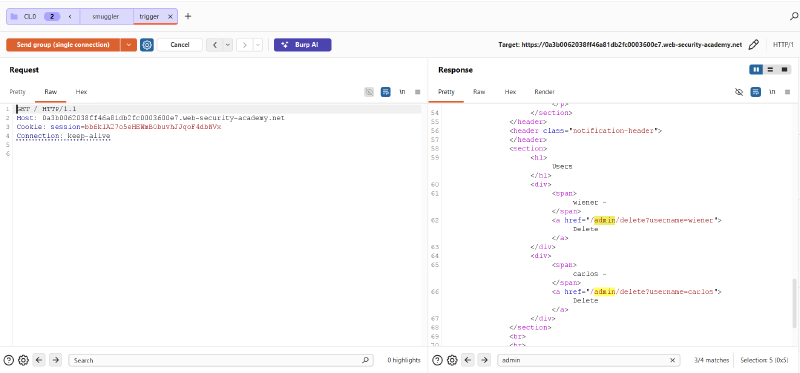This screenshot has width=800, height=373.
Task: Jump to previous Request search match
Action: click(39, 360)
